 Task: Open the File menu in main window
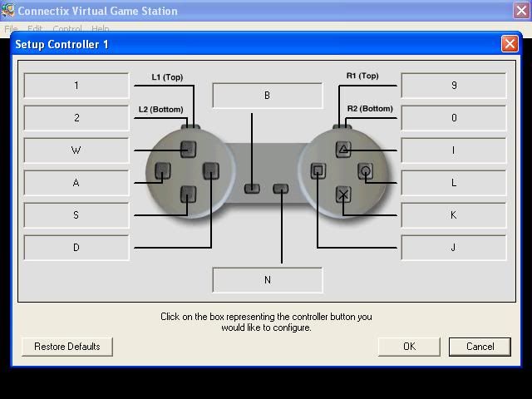point(11,29)
